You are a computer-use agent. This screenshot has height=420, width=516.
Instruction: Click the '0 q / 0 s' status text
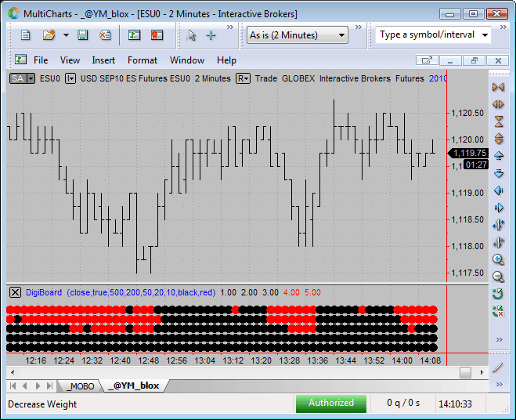(x=403, y=403)
